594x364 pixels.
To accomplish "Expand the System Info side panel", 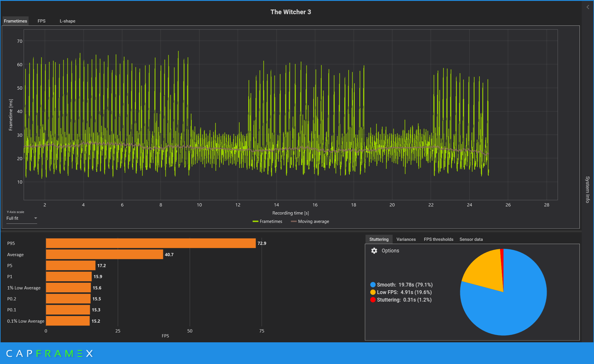I will pos(587,189).
